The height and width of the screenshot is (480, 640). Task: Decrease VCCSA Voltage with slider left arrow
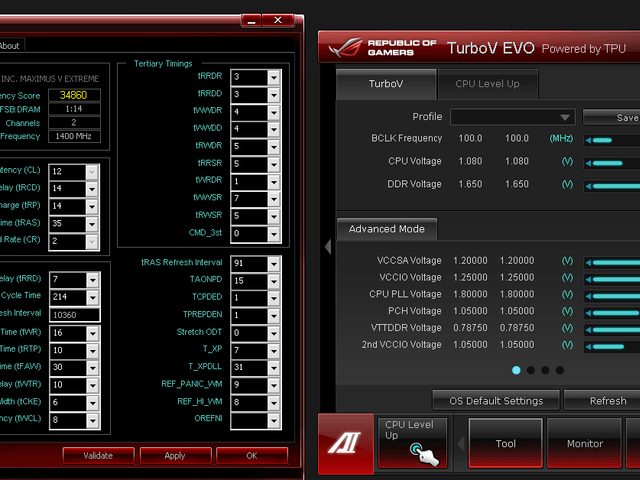(x=588, y=262)
